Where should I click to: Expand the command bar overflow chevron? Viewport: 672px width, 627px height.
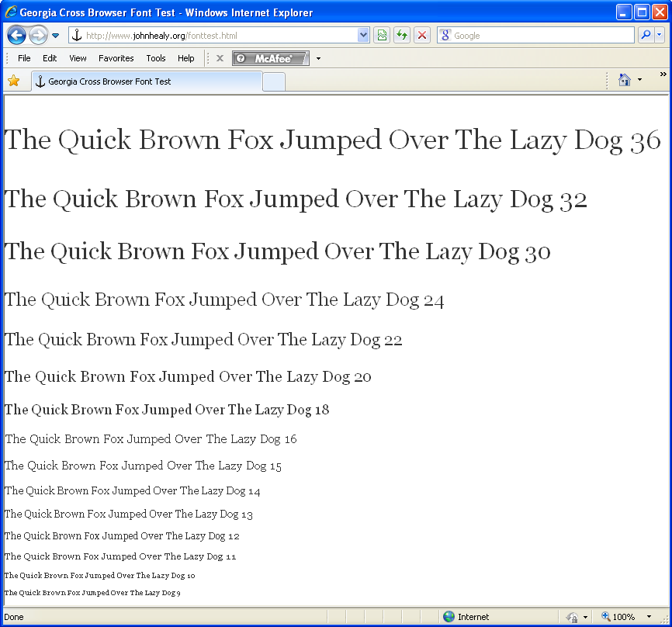(x=663, y=74)
